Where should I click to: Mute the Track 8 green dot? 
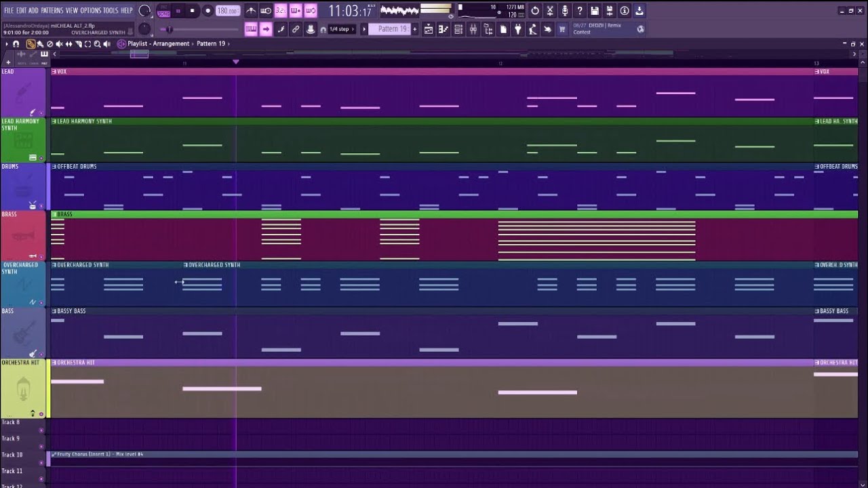pos(41,430)
